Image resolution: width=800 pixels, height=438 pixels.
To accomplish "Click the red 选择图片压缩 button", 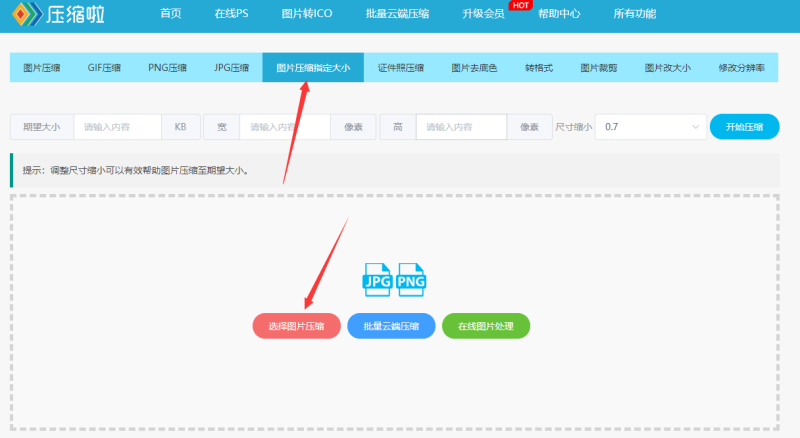I will coord(296,326).
